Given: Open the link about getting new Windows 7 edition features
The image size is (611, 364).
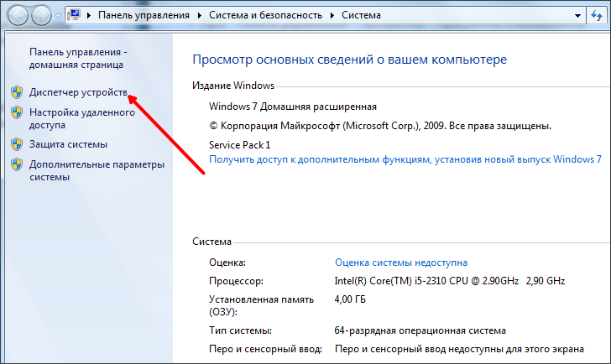Looking at the screenshot, I should (x=405, y=159).
